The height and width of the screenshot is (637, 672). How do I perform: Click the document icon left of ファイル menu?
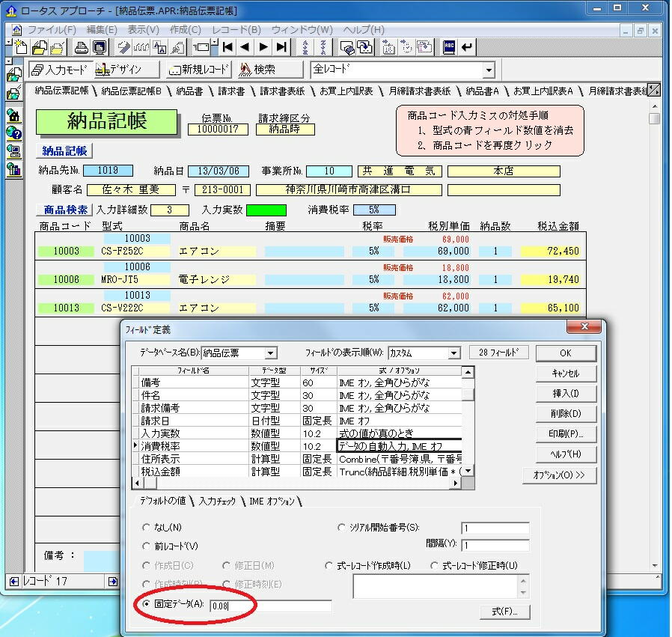pos(16,30)
